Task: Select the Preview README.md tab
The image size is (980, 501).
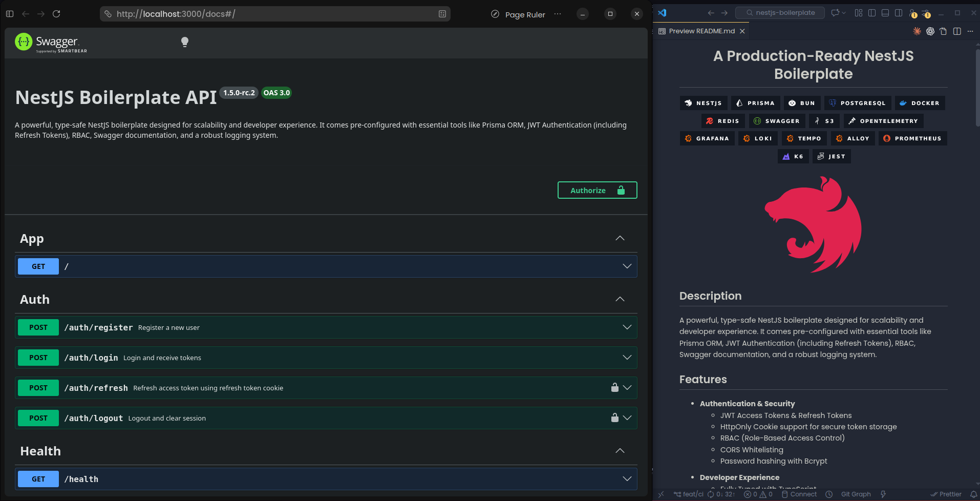Action: tap(701, 31)
